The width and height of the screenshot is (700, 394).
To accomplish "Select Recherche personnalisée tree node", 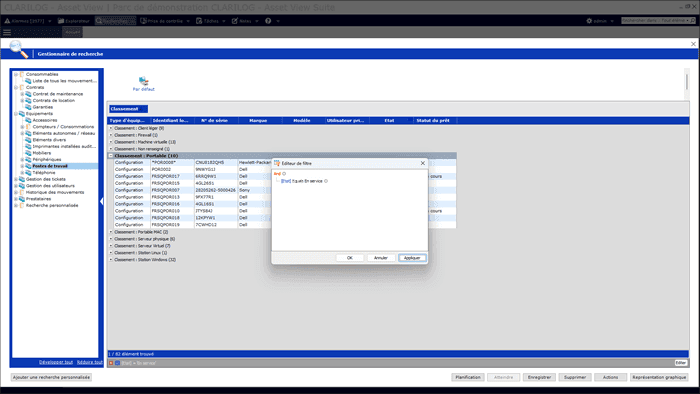I will (x=52, y=205).
